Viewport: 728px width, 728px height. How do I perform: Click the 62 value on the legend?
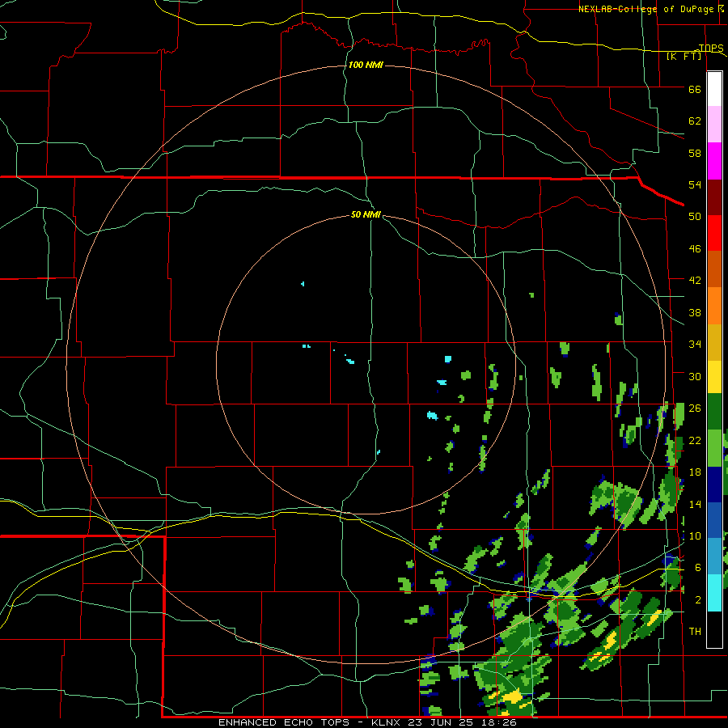[695, 121]
